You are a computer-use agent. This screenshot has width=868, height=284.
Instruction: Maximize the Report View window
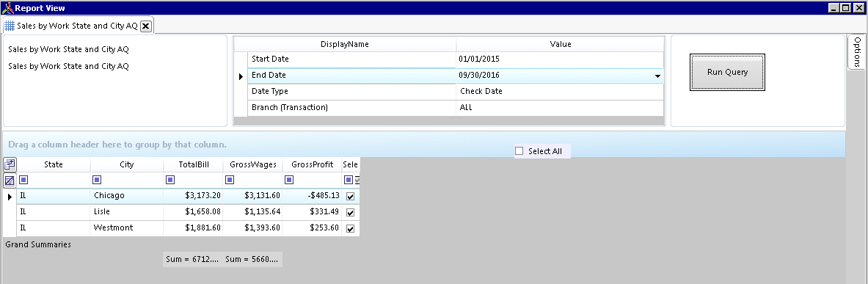(845, 8)
